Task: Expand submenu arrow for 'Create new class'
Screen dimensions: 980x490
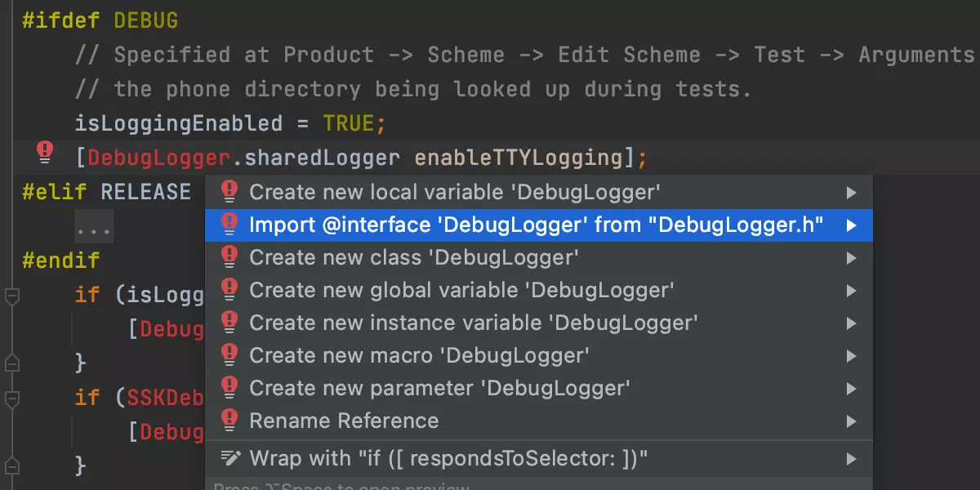Action: [851, 258]
